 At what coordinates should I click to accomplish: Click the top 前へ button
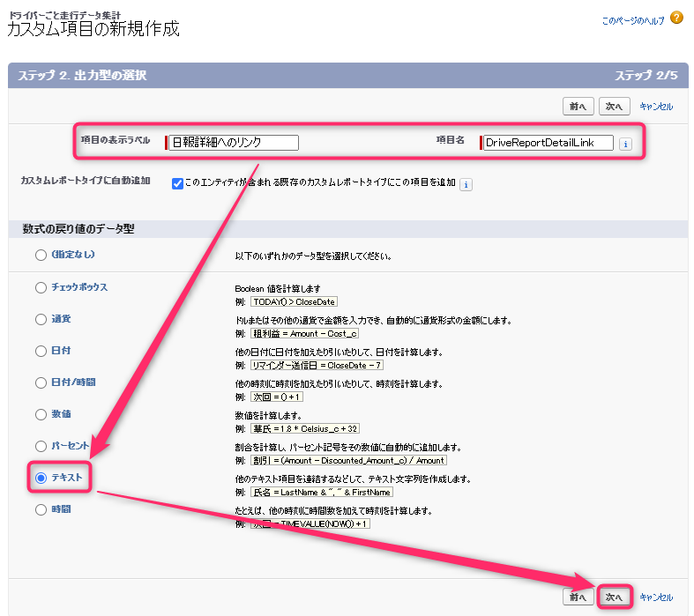[578, 107]
